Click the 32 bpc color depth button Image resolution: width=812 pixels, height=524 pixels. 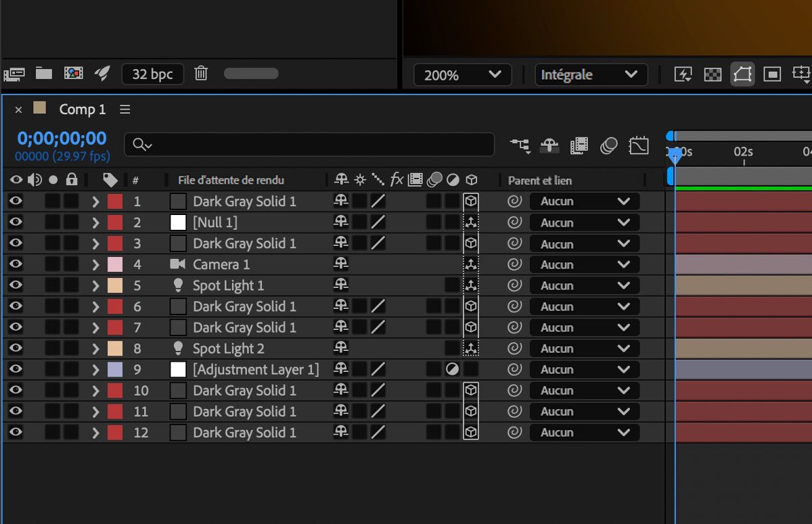click(152, 74)
